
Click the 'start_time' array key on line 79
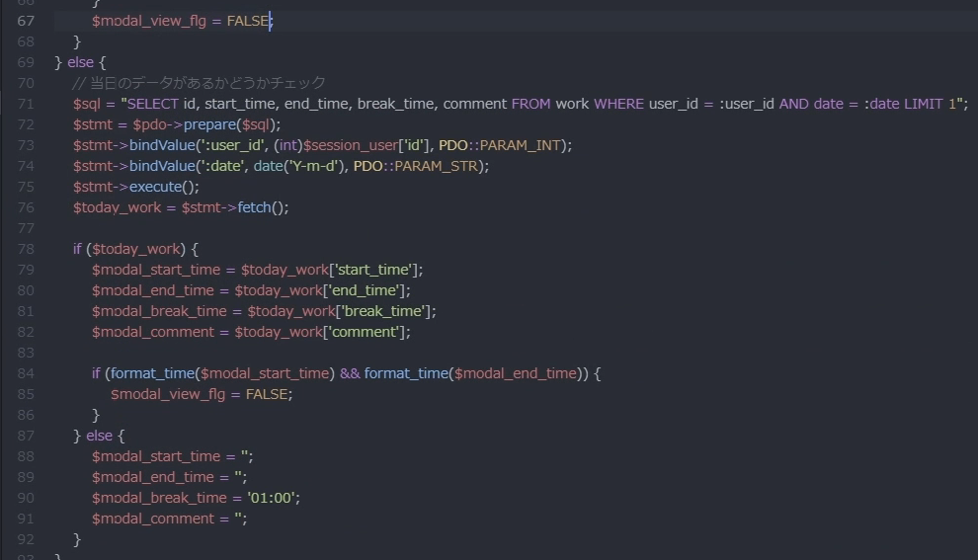click(x=373, y=270)
